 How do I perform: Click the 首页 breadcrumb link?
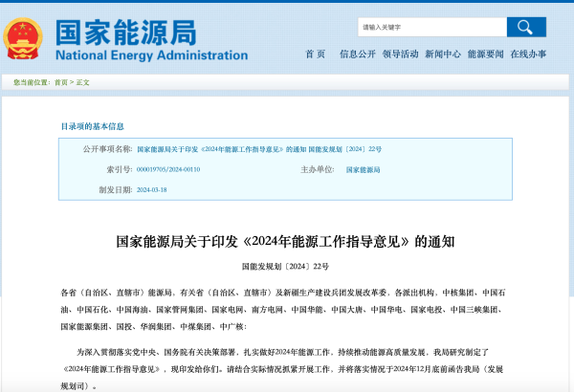pos(60,83)
